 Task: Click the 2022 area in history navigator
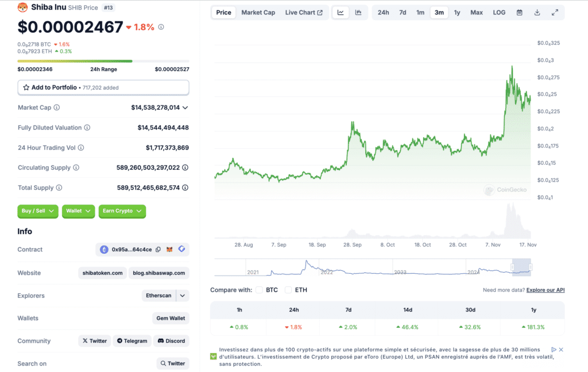point(327,272)
